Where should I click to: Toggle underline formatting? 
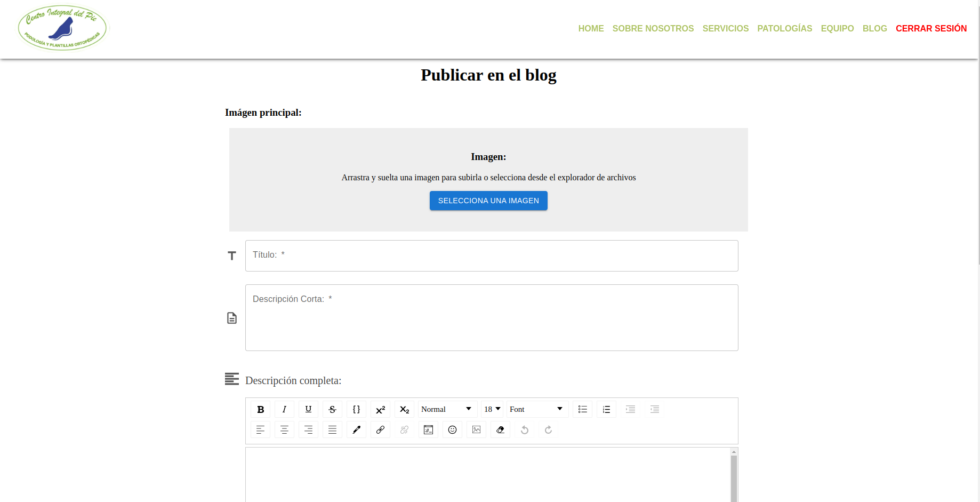308,409
